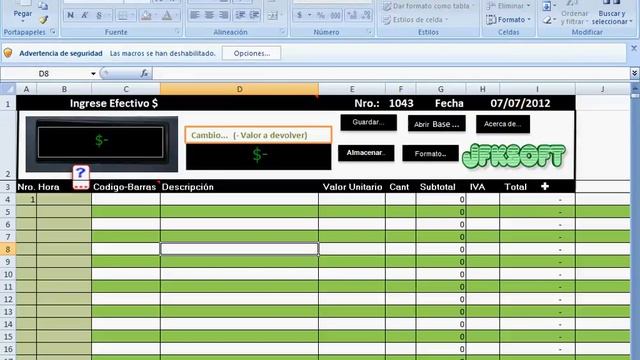Click the format painter brush icon

point(44,19)
